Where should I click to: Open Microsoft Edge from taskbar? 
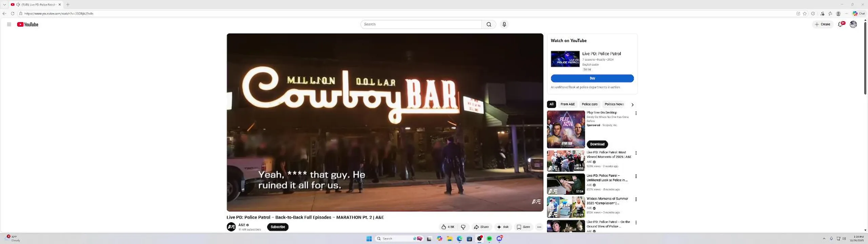click(459, 239)
